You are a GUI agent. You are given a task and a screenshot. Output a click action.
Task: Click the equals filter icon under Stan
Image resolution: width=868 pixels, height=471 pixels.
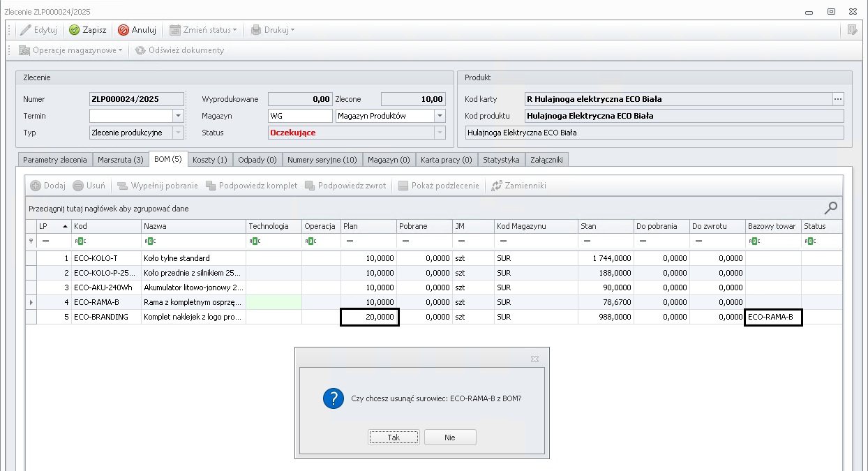[587, 241]
